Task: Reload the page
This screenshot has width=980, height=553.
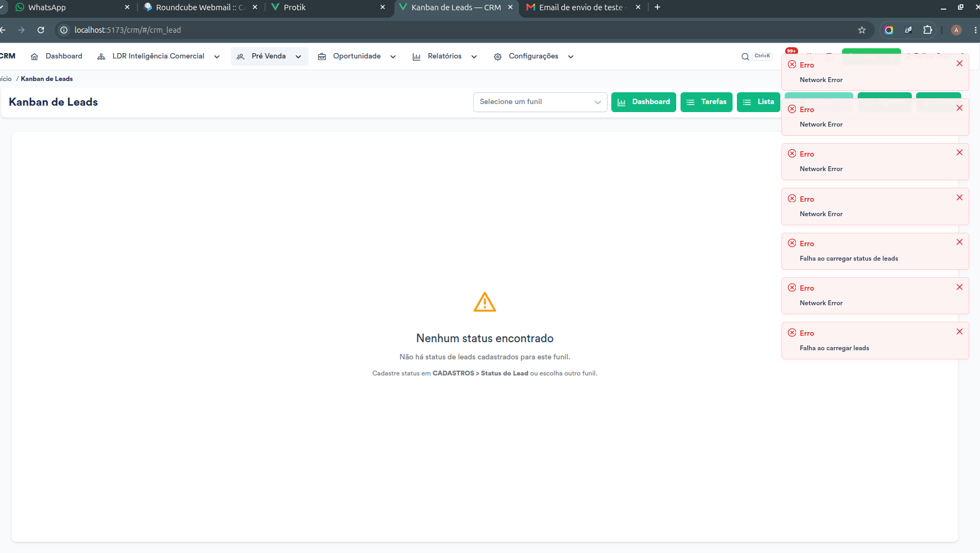Action: pos(41,30)
